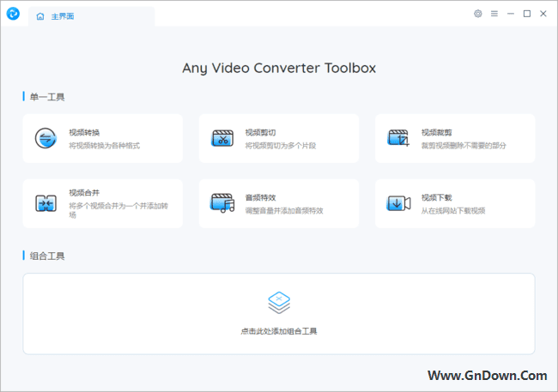Open the 视频下载 tool title
Viewport: 558px width, 392px height.
pos(437,198)
